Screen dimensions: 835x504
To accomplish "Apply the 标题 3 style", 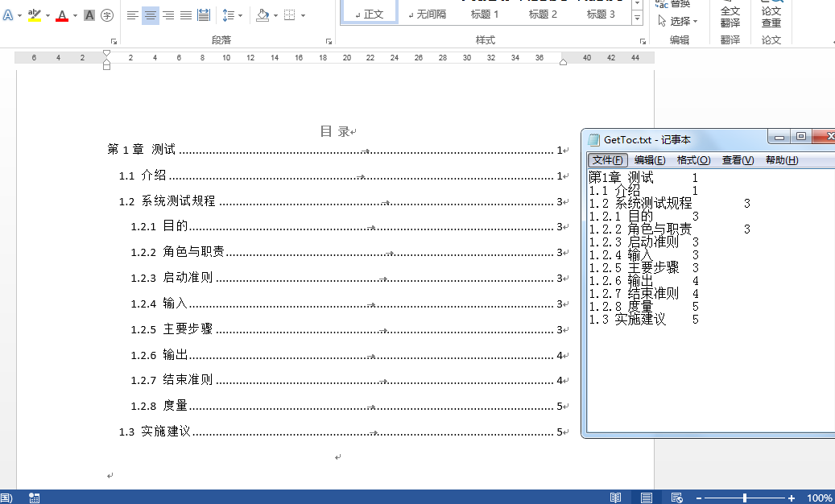I will 601,14.
